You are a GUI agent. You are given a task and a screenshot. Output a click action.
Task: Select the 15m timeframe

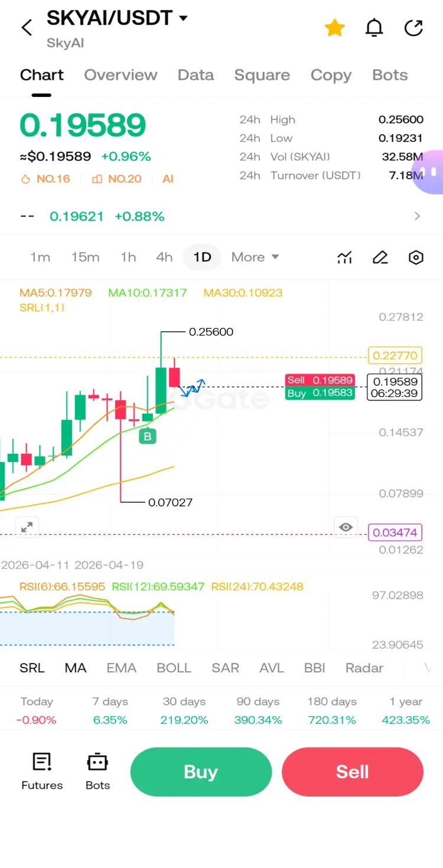(85, 257)
